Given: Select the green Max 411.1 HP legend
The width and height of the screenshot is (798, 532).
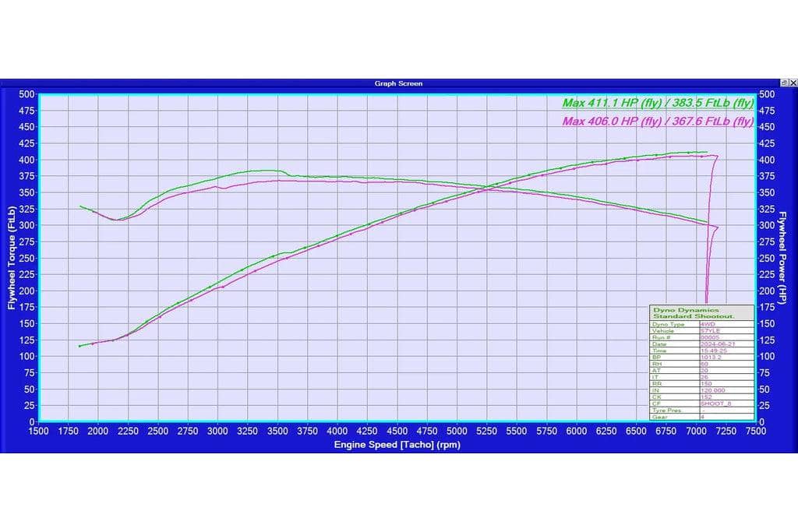Looking at the screenshot, I should 658,103.
